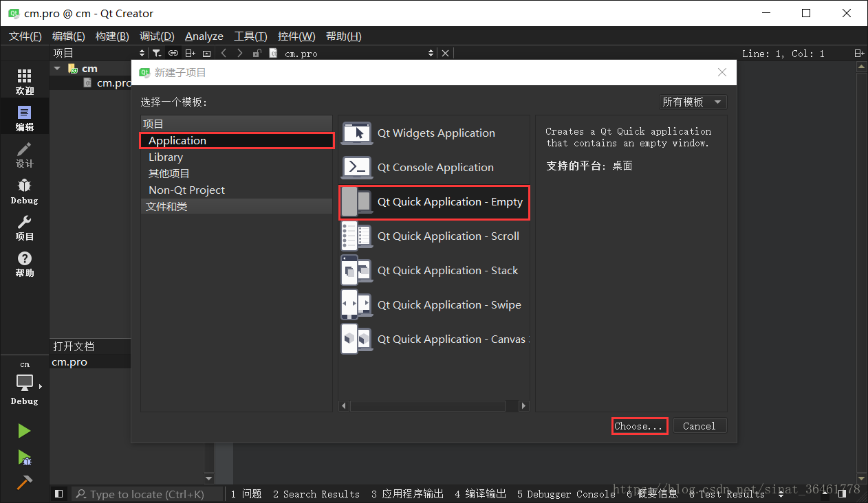Click editor vertical scrollbar down arrow at right

860,478
